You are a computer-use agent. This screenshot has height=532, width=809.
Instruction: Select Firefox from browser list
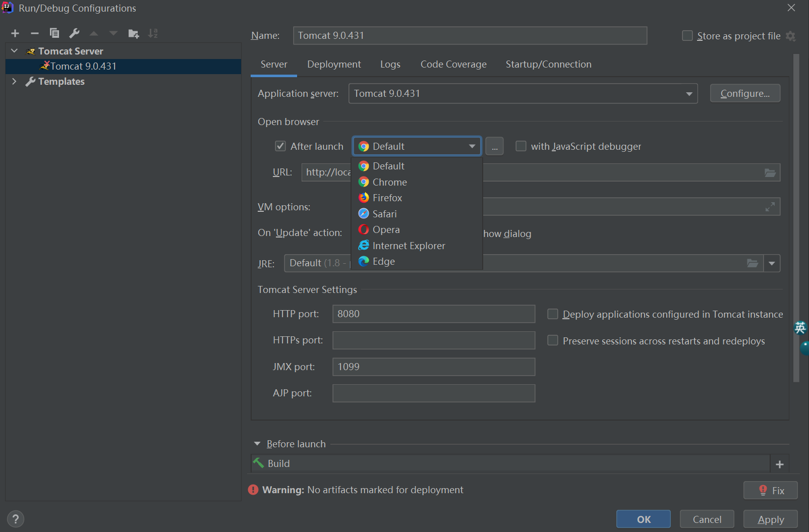point(417,198)
